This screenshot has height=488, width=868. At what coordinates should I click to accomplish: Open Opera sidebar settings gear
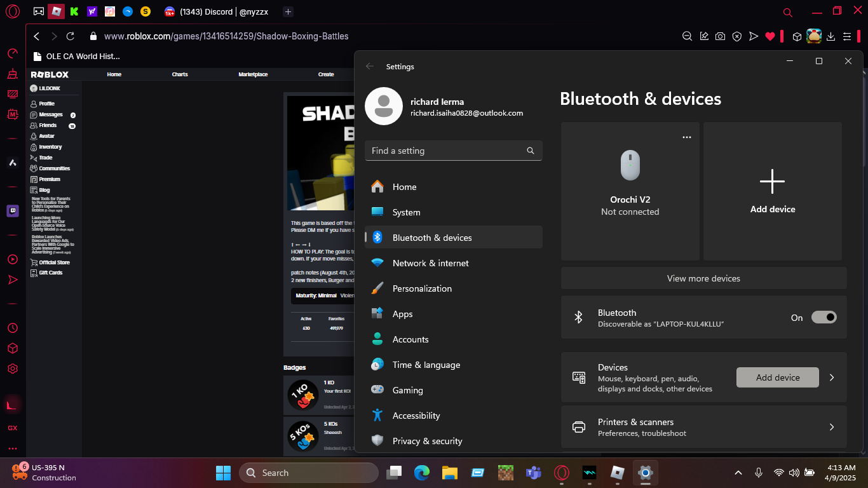13,369
